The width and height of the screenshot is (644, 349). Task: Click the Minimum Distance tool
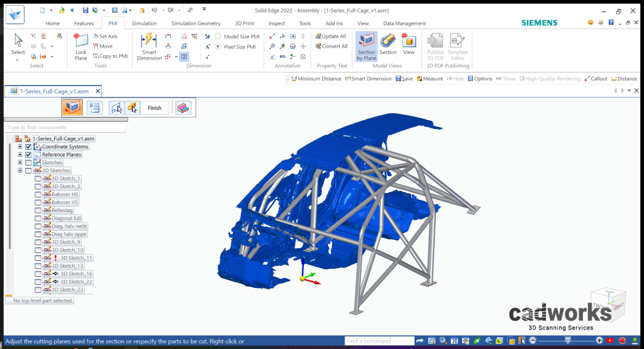[316, 79]
